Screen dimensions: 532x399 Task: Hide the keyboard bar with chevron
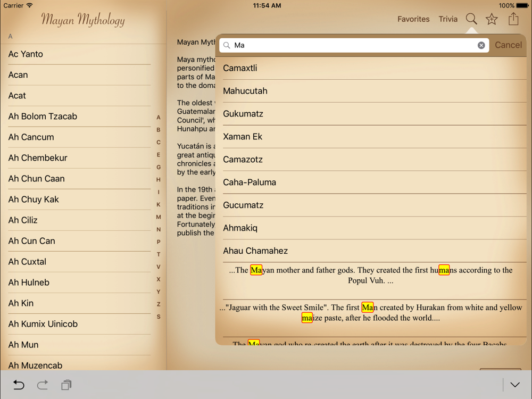[x=515, y=385]
